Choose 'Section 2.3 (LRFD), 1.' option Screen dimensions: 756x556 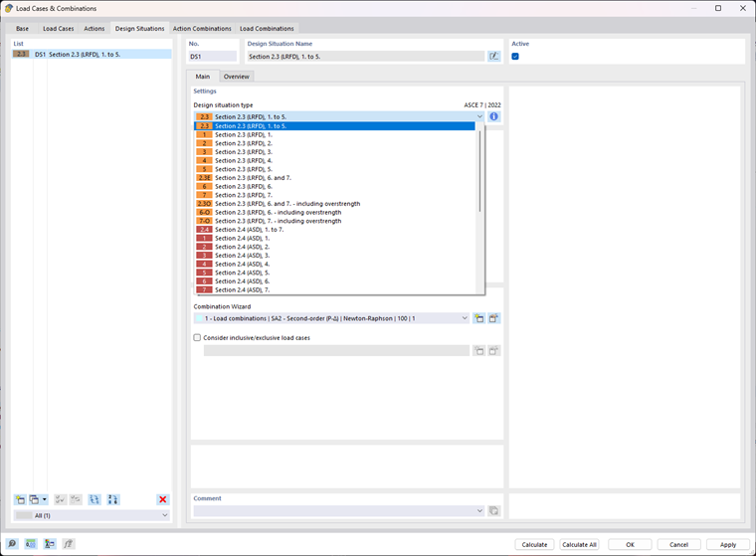tap(334, 134)
